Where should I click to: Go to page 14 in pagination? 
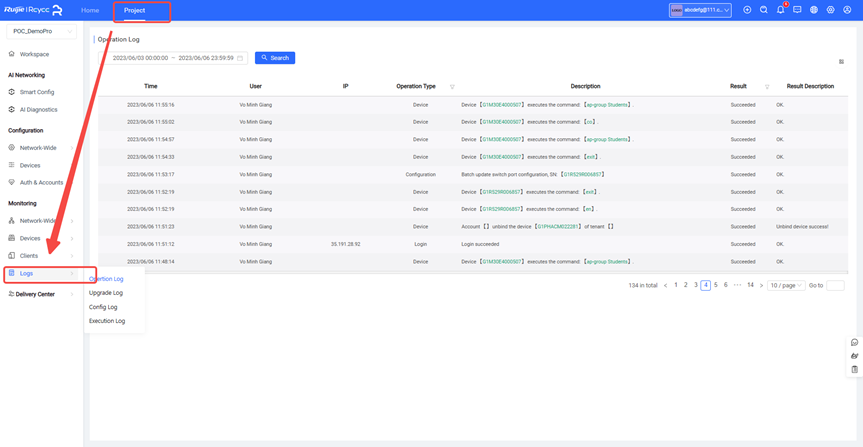coord(750,285)
